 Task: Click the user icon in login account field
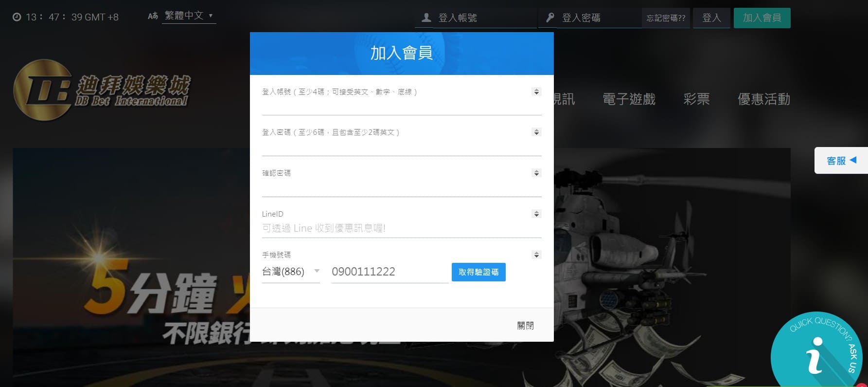[x=426, y=18]
